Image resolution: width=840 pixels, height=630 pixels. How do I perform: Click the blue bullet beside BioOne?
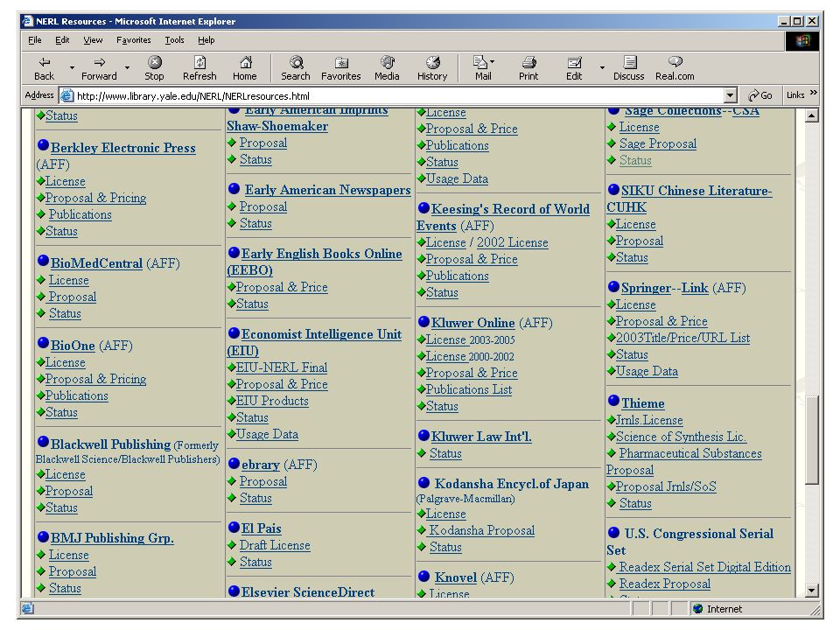tap(44, 343)
